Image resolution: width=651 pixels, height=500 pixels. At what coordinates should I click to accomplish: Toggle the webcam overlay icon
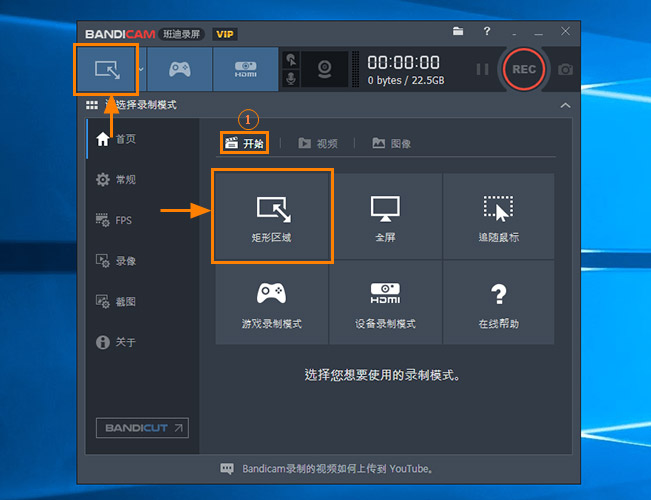tap(325, 69)
